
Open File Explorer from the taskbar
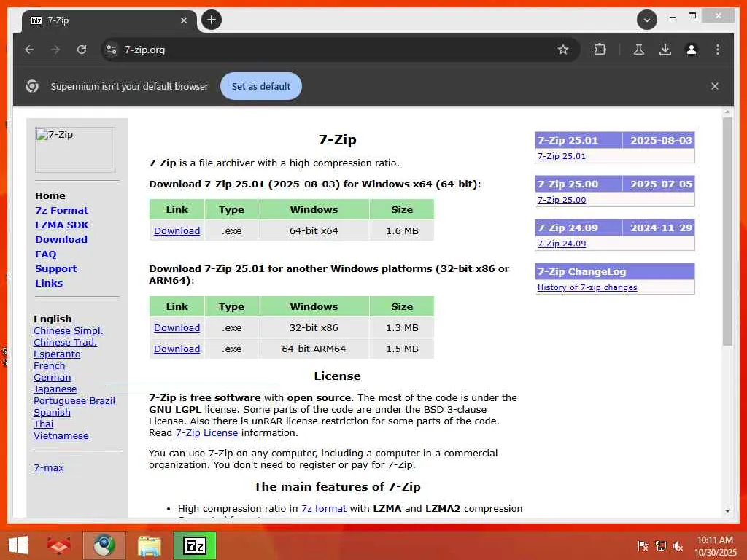150,545
